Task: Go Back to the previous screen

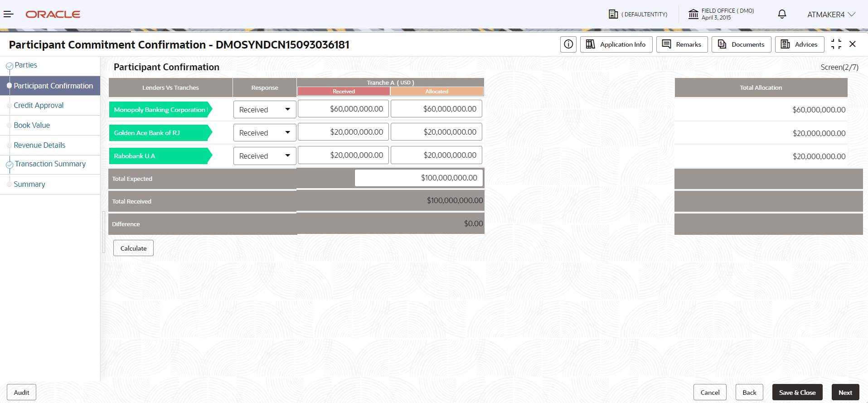Action: [x=749, y=393]
